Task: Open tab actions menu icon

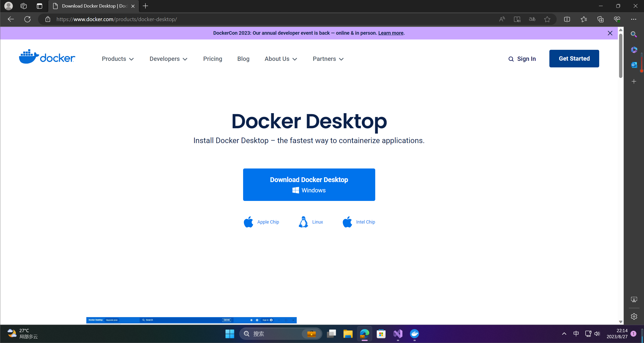Action: 40,6
